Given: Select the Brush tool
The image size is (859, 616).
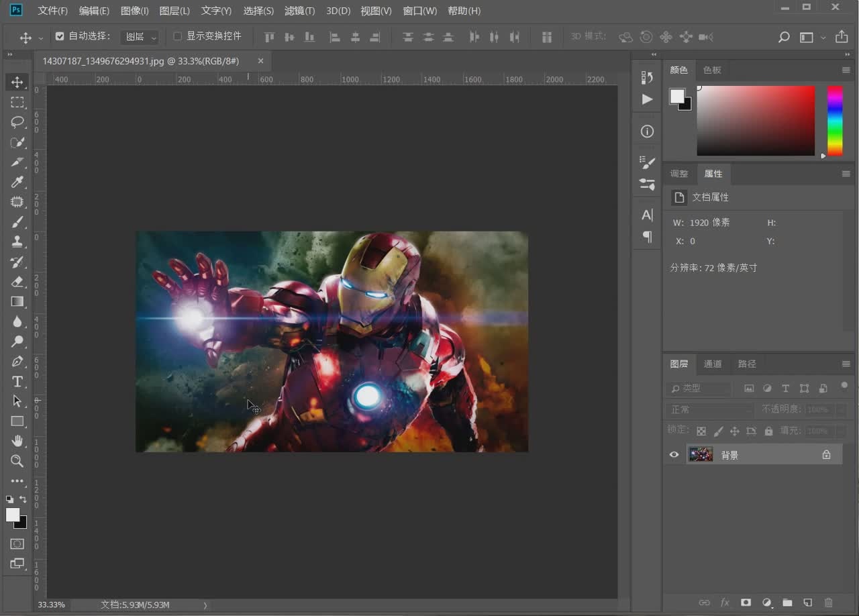Looking at the screenshot, I should point(17,221).
